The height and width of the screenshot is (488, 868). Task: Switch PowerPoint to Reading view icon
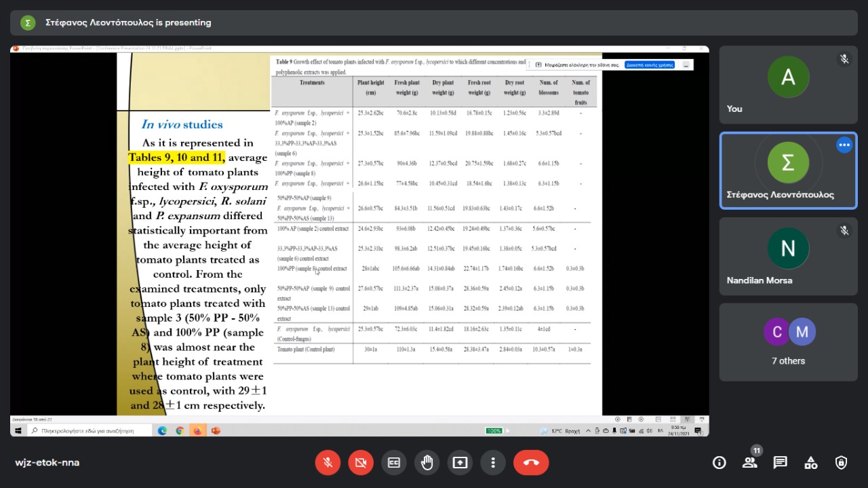coord(687,419)
